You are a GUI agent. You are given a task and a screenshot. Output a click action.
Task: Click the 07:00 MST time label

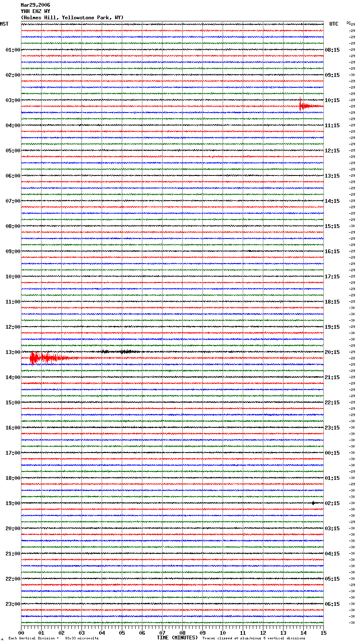(13, 201)
